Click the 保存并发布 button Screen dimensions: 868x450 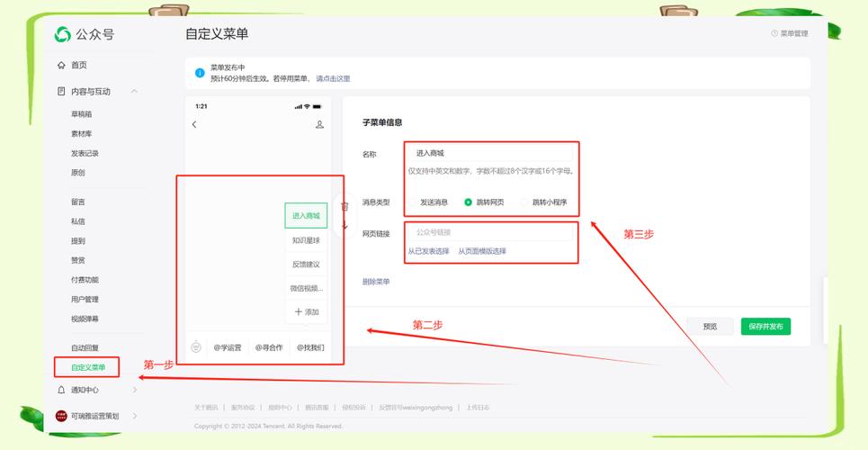tap(765, 326)
